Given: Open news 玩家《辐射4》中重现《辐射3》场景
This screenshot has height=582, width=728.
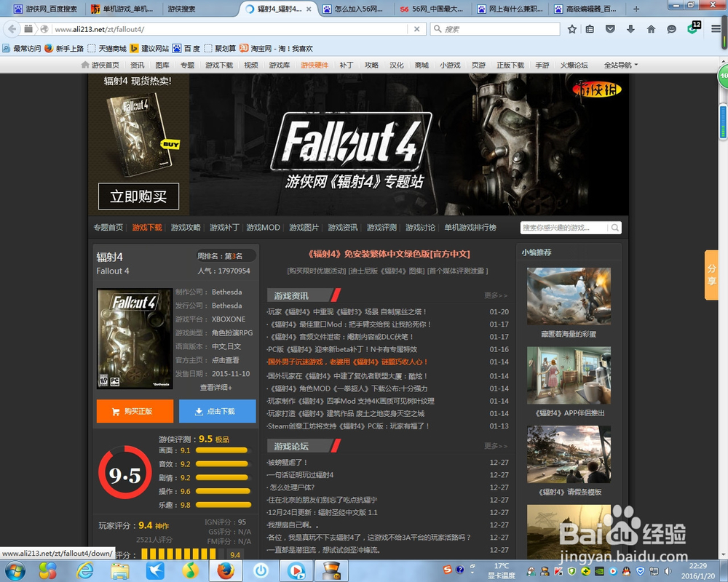Looking at the screenshot, I should 347,312.
